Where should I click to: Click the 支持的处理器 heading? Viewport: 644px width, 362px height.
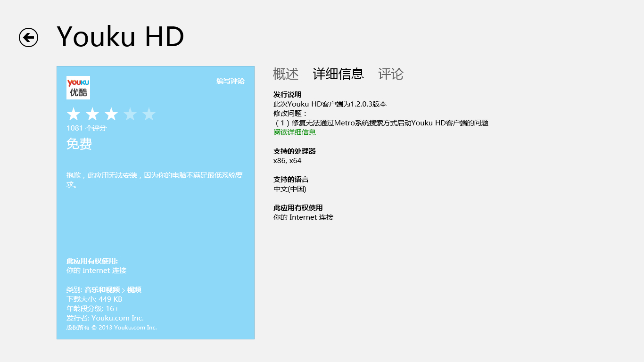(x=295, y=151)
